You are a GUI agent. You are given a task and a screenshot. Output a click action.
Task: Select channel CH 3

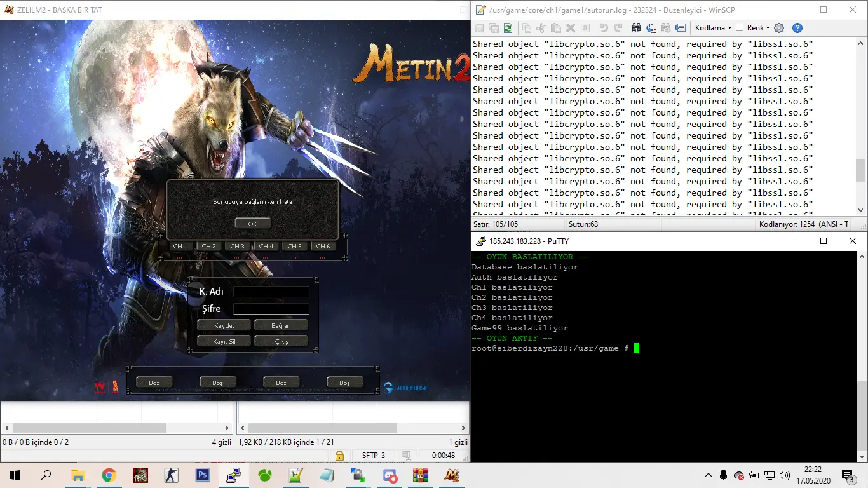238,246
